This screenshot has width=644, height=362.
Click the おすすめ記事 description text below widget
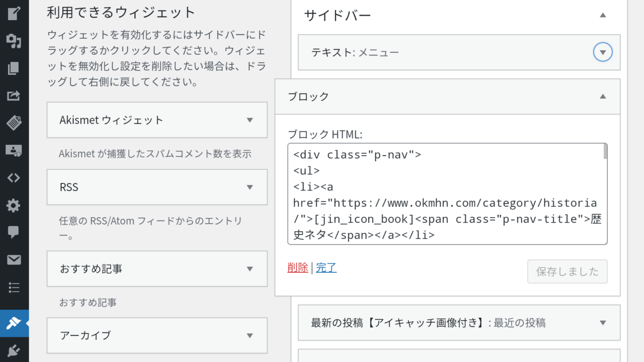pos(88,303)
